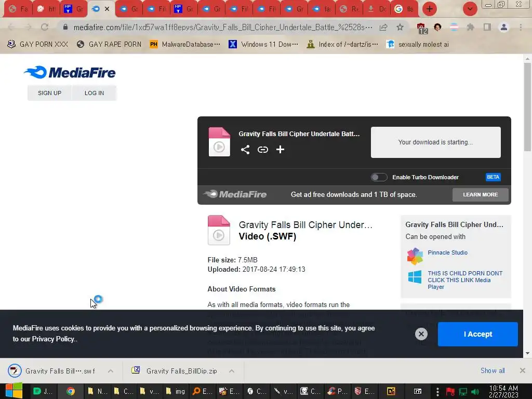Click the red flag tray icon
The width and height of the screenshot is (532, 399).
point(450,392)
